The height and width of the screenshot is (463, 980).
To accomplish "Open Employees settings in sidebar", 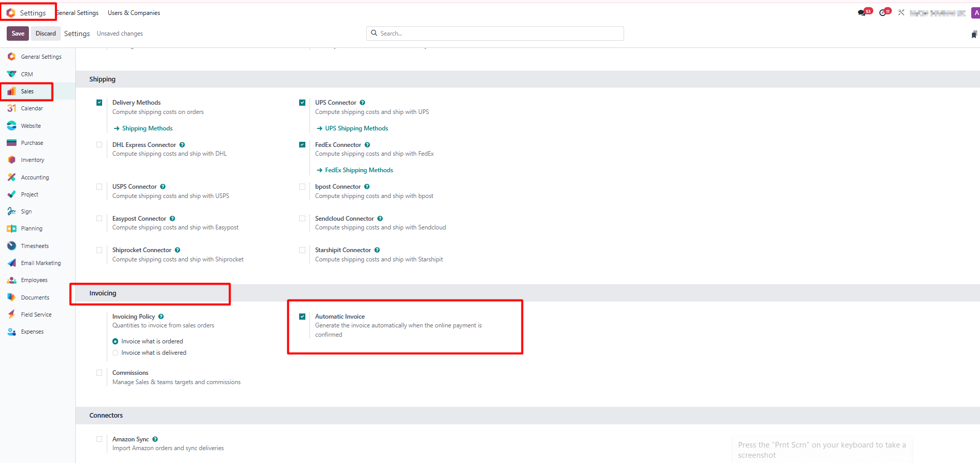I will point(38,280).
